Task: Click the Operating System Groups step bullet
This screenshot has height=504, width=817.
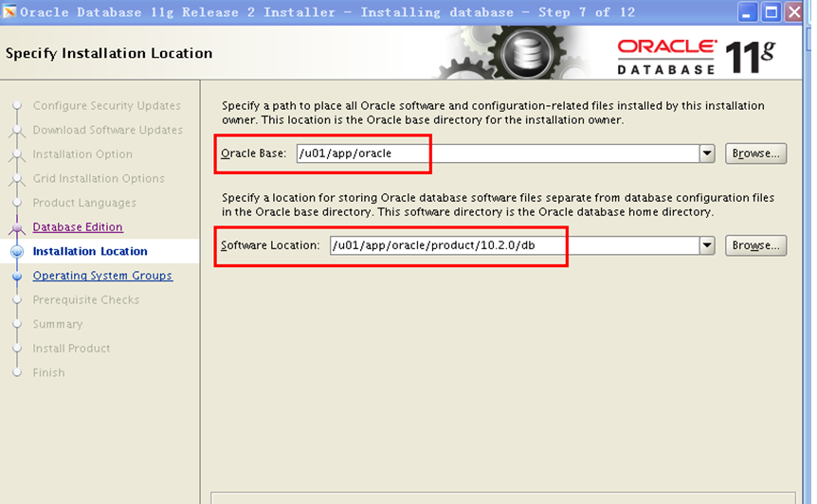Action: point(17,276)
